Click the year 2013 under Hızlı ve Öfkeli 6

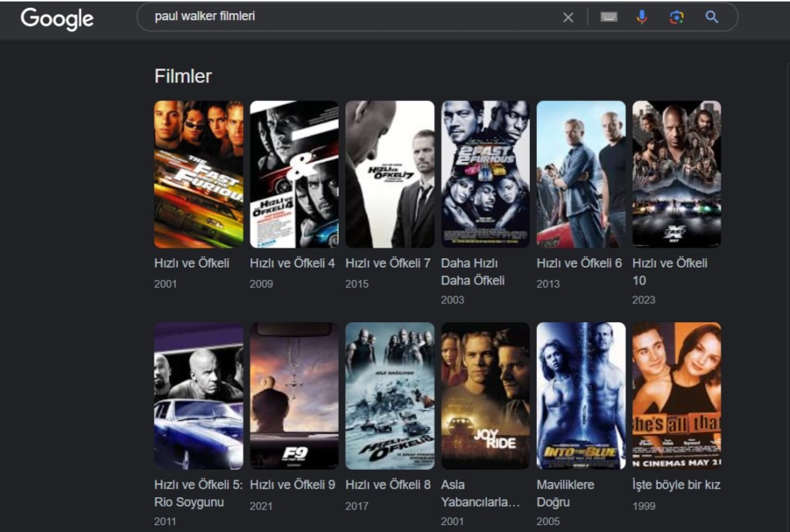549,284
